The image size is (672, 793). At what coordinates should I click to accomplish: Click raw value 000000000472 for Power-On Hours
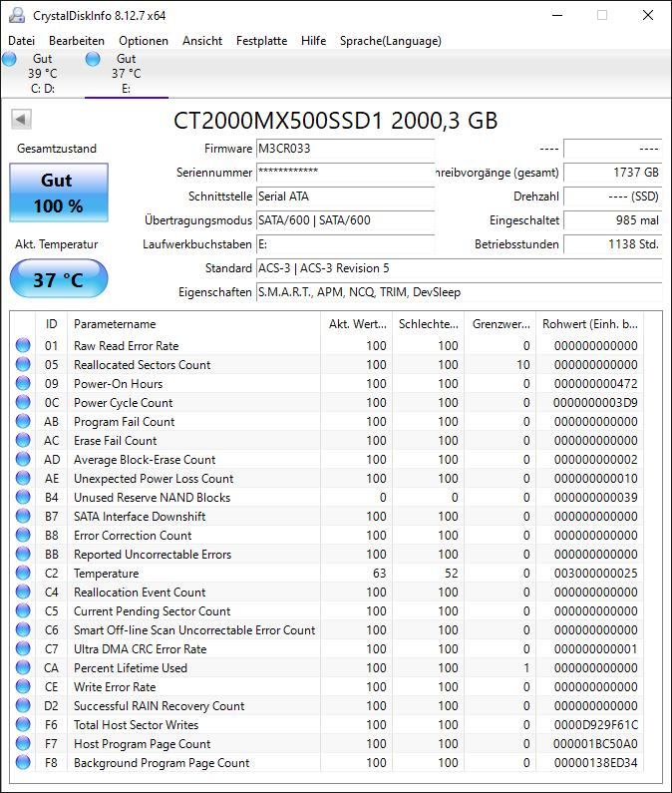coord(595,383)
